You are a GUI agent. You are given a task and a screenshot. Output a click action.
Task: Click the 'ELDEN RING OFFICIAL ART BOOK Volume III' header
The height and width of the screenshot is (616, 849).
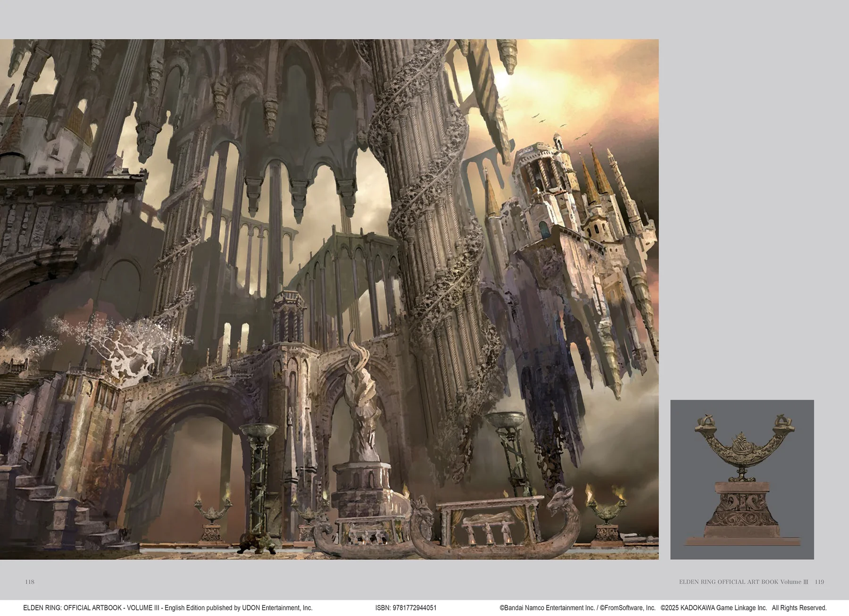pos(743,582)
